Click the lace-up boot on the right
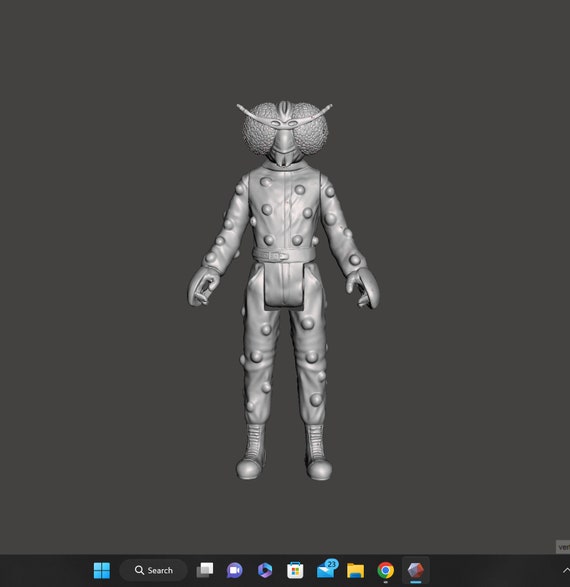Viewport: 570px width, 587px height. (318, 452)
